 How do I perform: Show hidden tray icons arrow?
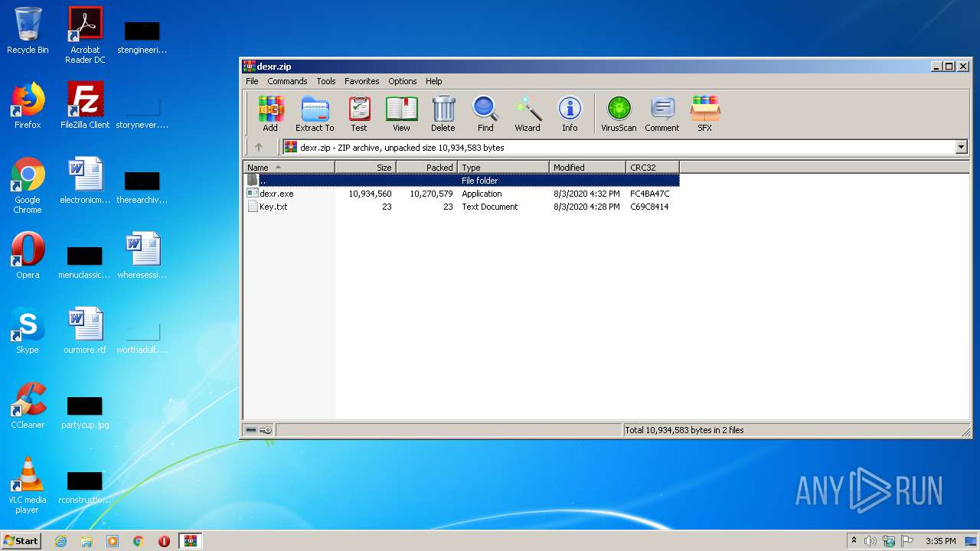[x=854, y=541]
